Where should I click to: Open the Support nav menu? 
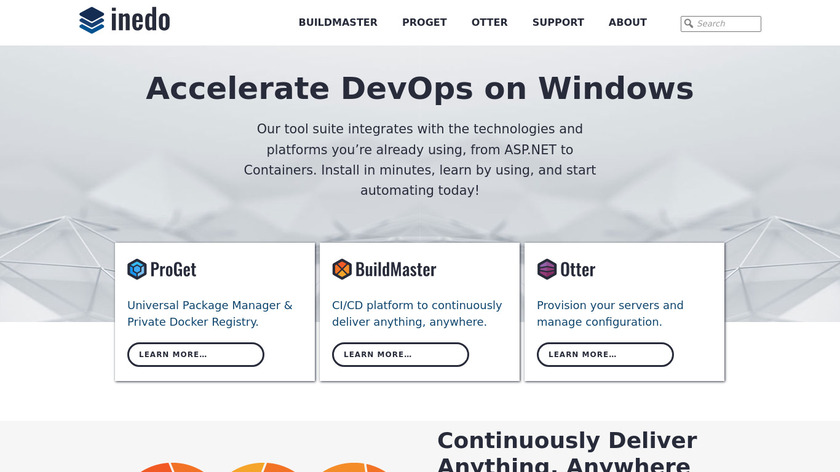pos(558,23)
